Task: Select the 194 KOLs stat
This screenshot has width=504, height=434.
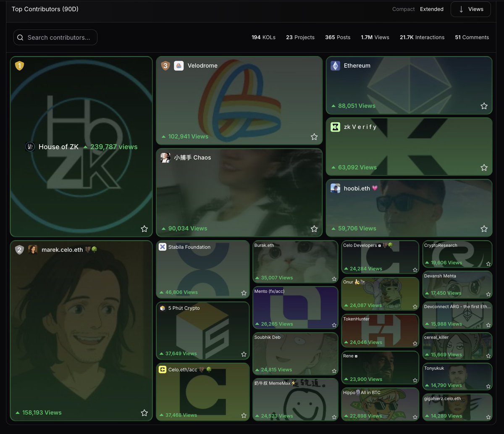Action: (x=264, y=37)
